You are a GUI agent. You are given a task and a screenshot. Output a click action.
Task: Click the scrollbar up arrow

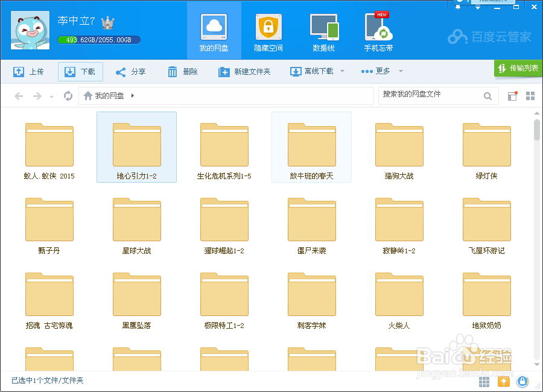pyautogui.click(x=537, y=113)
